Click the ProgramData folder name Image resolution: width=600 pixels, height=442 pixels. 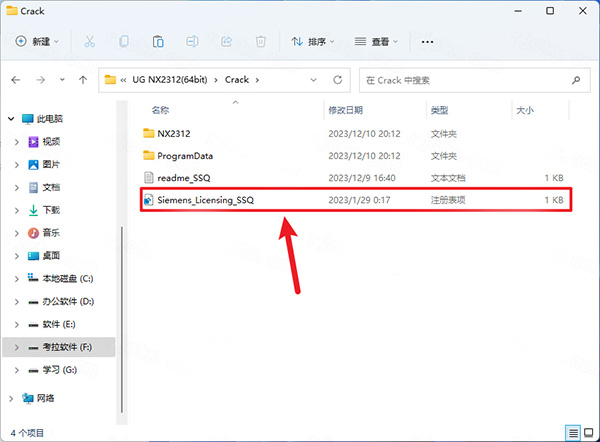[185, 156]
